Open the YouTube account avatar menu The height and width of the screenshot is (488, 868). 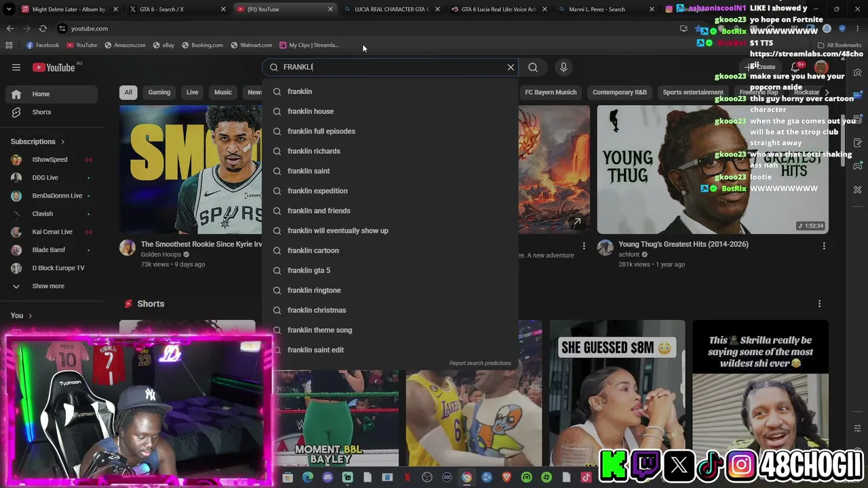coord(821,67)
